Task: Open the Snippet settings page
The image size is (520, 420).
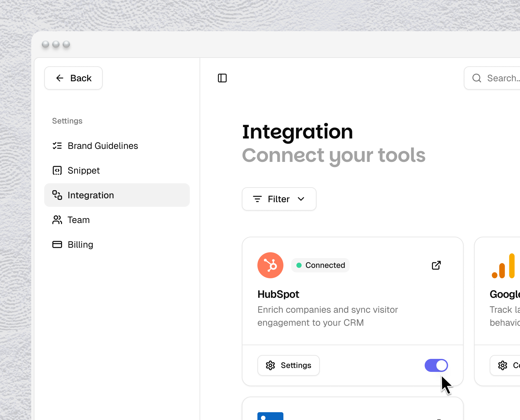Action: coord(117,170)
